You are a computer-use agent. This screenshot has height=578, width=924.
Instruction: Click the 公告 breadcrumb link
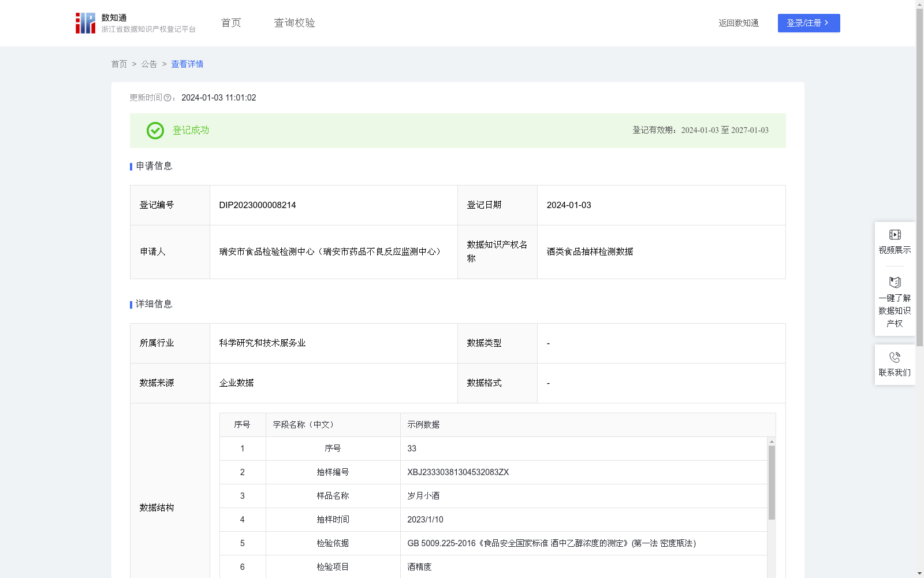[x=149, y=64]
